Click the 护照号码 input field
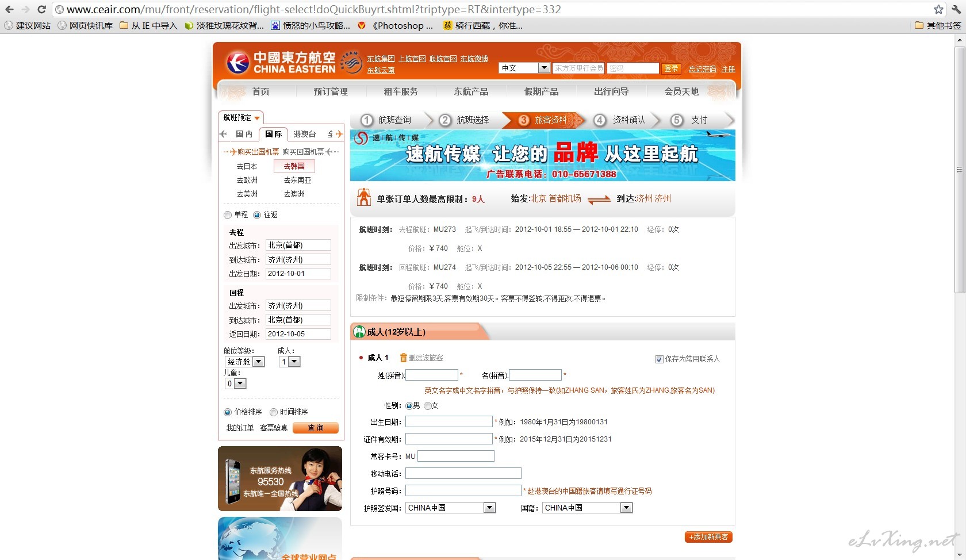This screenshot has width=966, height=560. tap(463, 490)
